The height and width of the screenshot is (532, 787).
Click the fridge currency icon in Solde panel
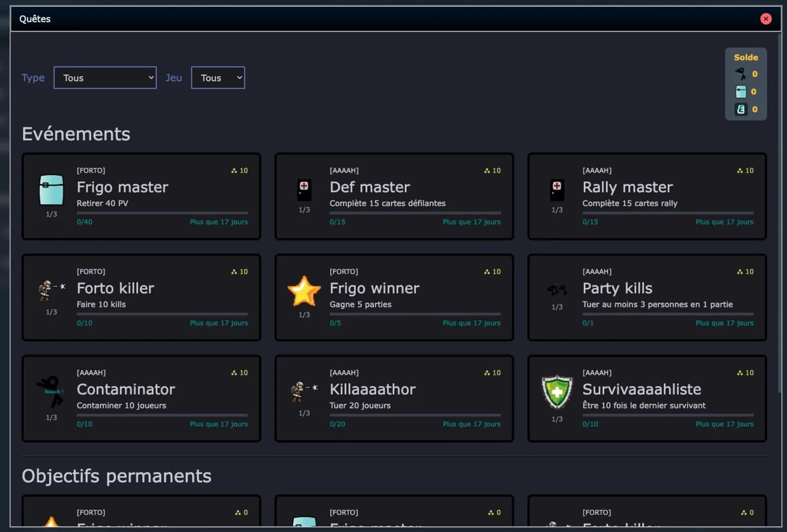(741, 92)
